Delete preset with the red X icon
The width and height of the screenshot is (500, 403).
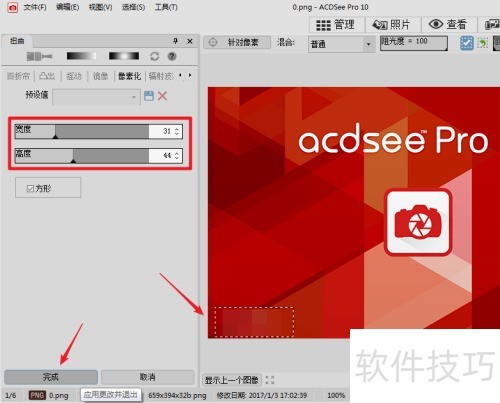point(162,96)
